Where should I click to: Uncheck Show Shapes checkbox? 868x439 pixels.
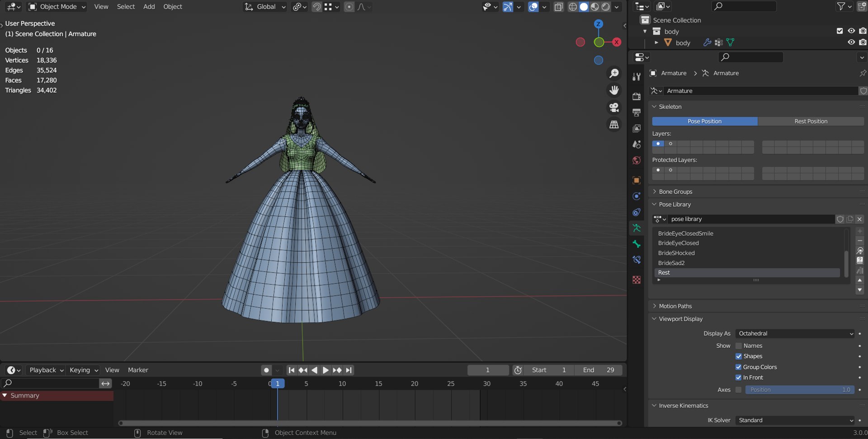click(739, 356)
